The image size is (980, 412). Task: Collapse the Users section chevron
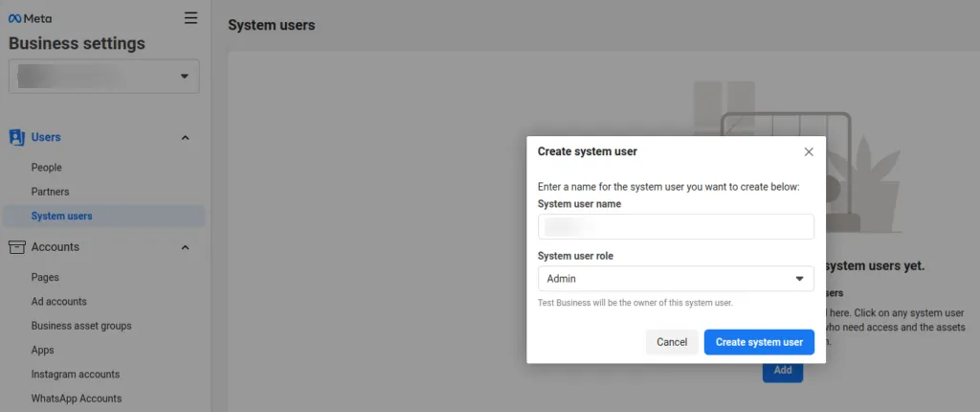pyautogui.click(x=185, y=138)
